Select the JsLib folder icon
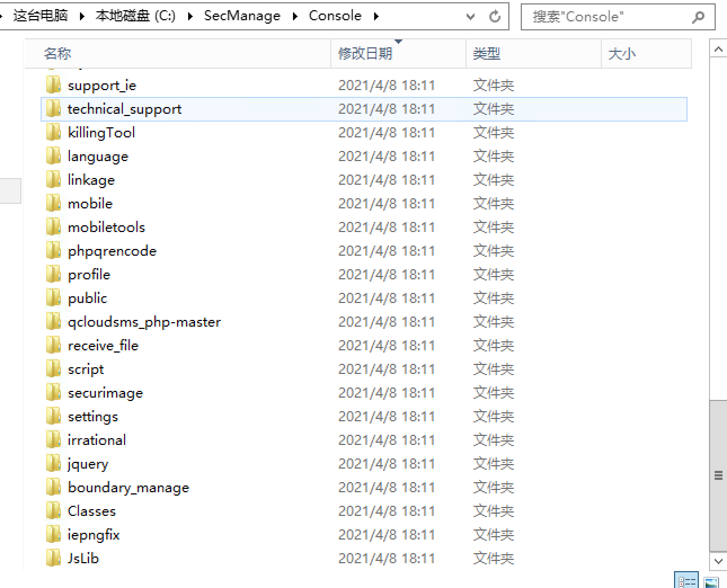This screenshot has height=588, width=727. coord(53,558)
